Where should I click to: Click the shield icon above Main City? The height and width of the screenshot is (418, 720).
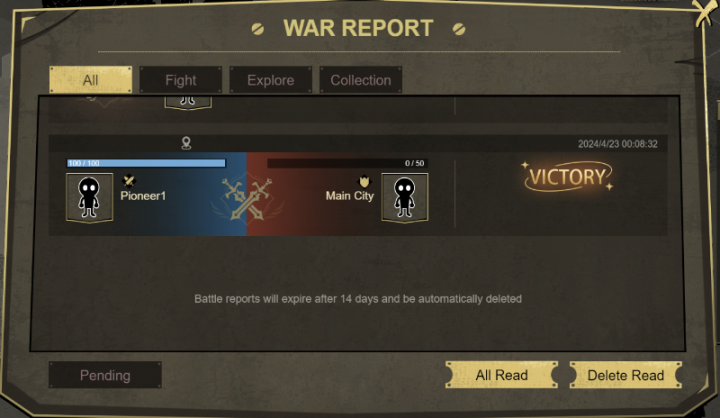pos(364,181)
